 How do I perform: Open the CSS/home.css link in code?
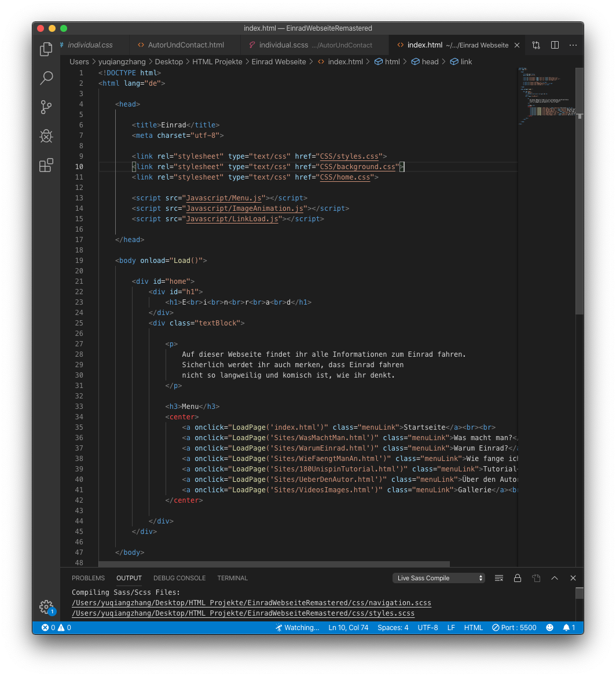(x=345, y=177)
